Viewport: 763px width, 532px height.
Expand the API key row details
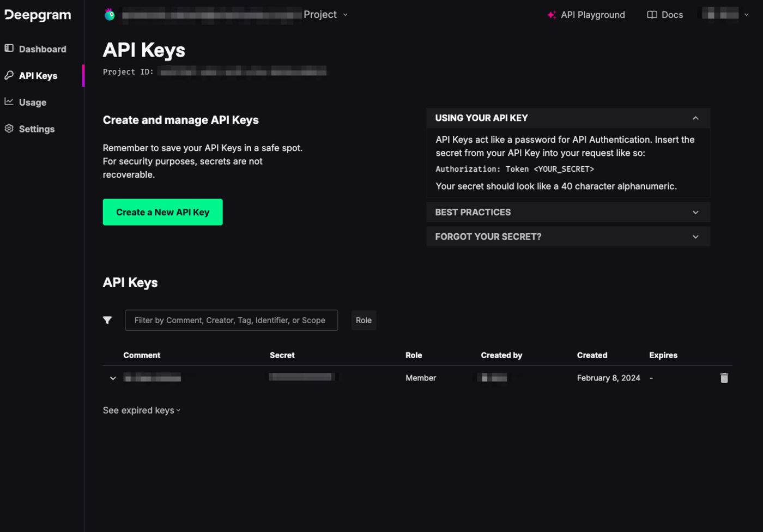113,378
